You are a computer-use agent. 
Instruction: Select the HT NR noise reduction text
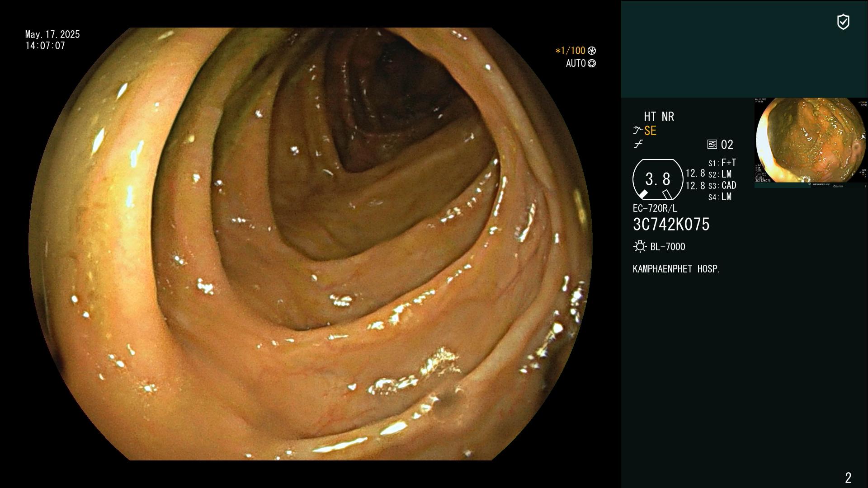(x=659, y=117)
